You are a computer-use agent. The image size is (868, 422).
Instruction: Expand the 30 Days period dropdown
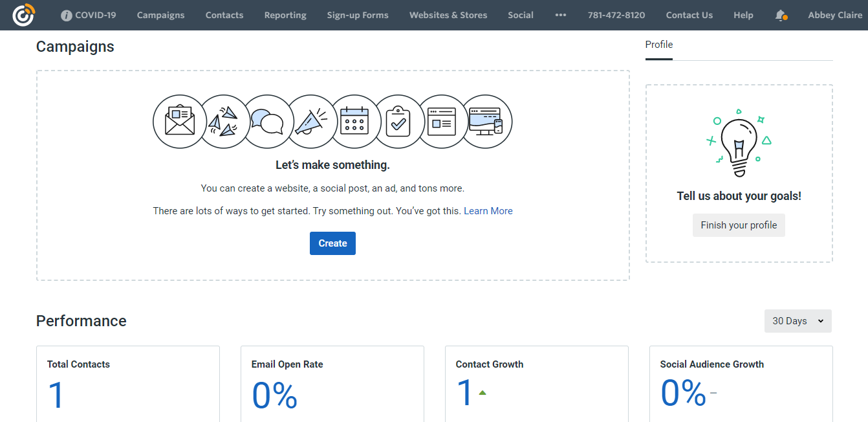(x=797, y=321)
